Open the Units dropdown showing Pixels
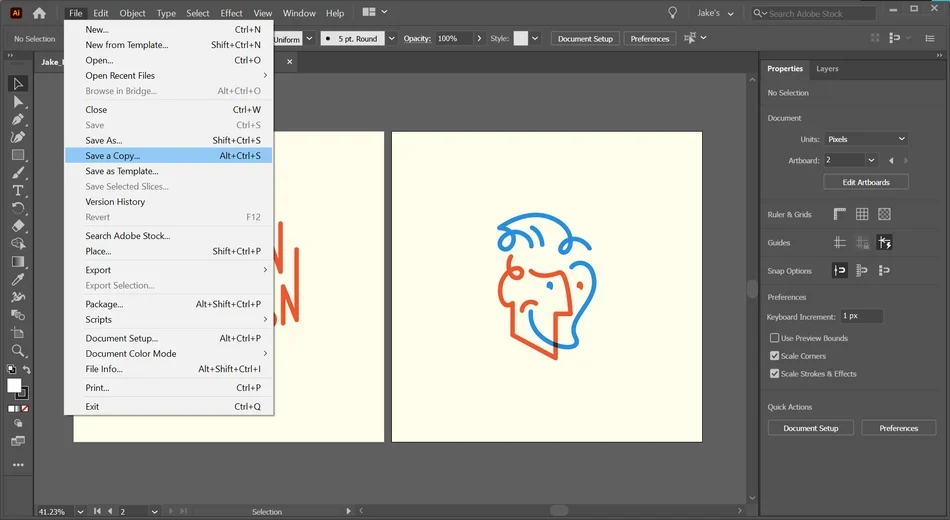This screenshot has width=950, height=520. (866, 139)
